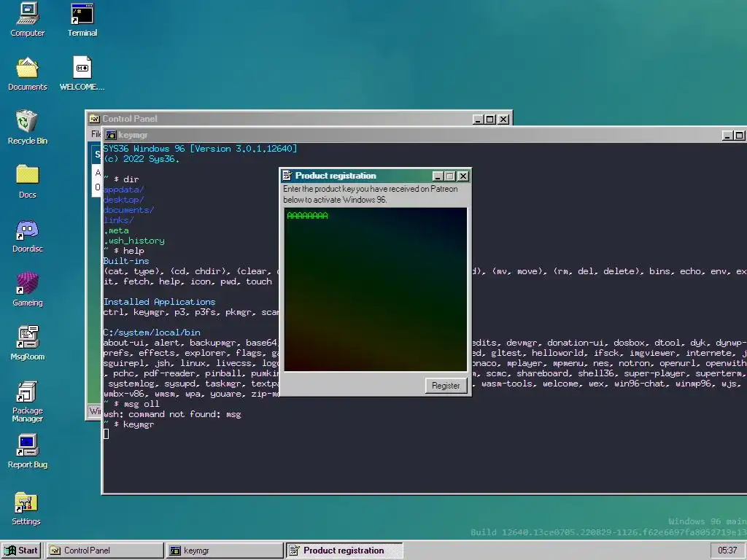The image size is (747, 560).
Task: Click the Start button
Action: 21,551
